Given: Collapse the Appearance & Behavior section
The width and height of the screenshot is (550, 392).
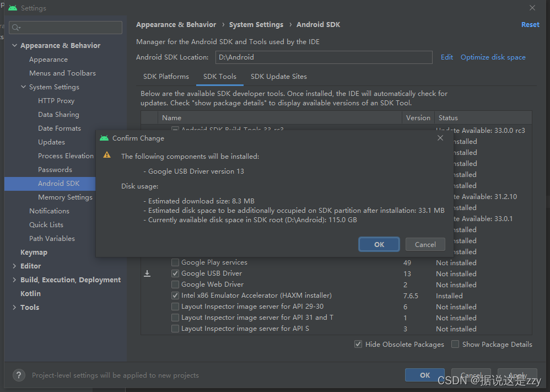Looking at the screenshot, I should click(x=14, y=45).
